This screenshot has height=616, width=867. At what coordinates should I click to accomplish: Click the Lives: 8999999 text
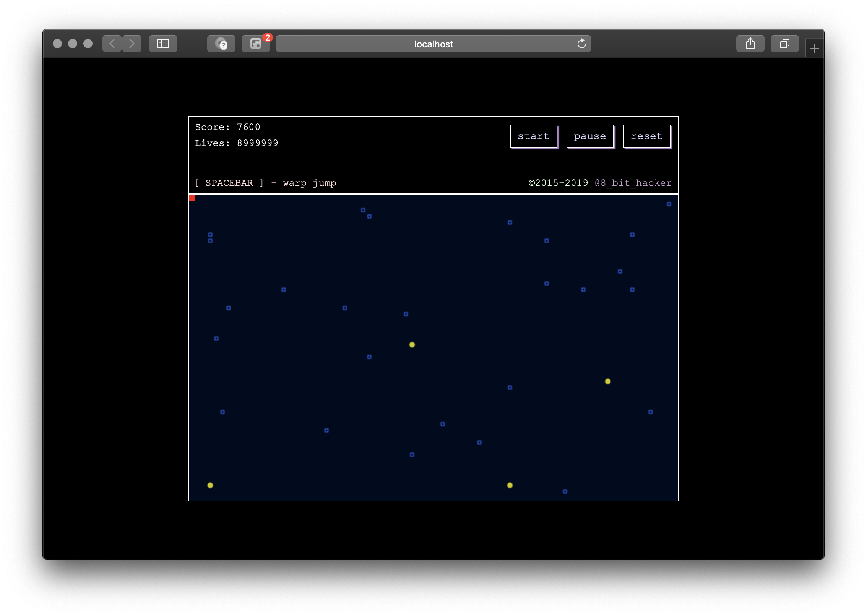tap(237, 143)
